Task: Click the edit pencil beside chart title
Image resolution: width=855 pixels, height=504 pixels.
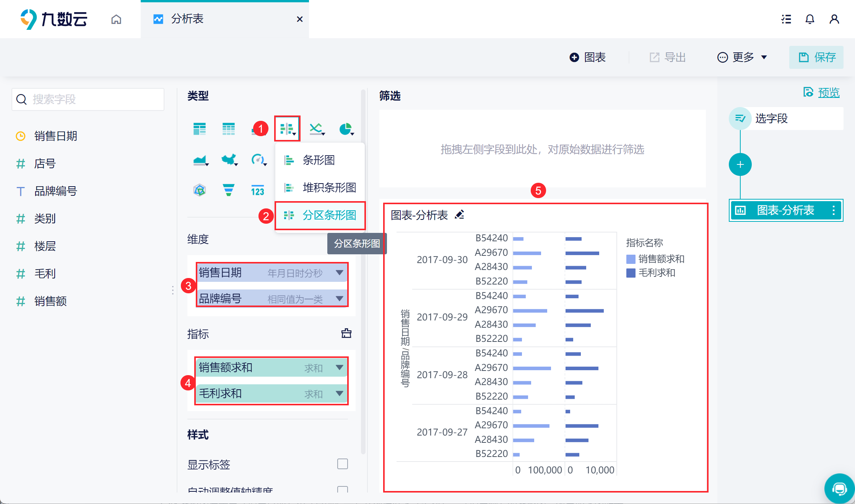Action: [x=460, y=215]
